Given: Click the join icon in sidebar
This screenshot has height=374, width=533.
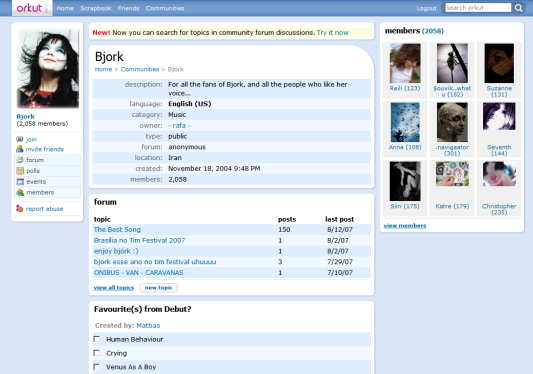Looking at the screenshot, I should pos(20,139).
